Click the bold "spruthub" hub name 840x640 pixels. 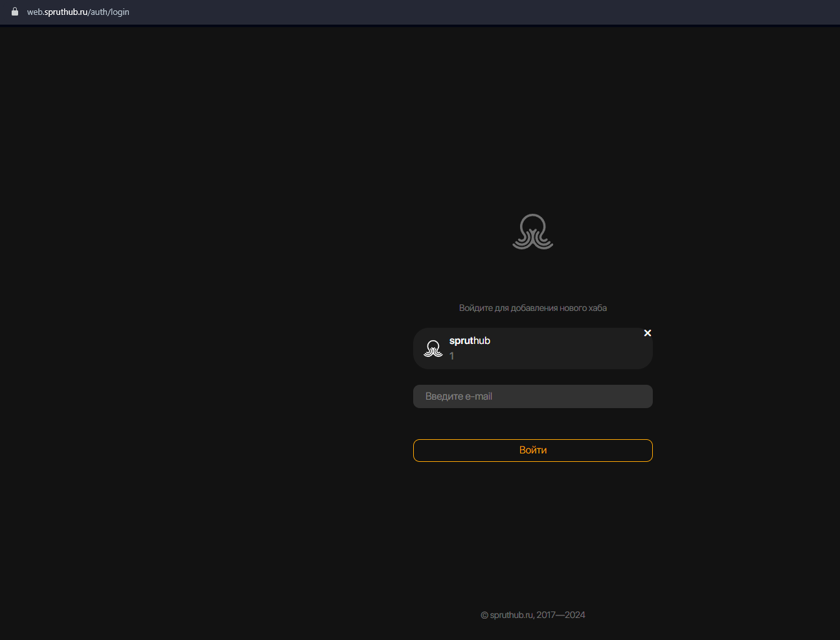pos(470,341)
